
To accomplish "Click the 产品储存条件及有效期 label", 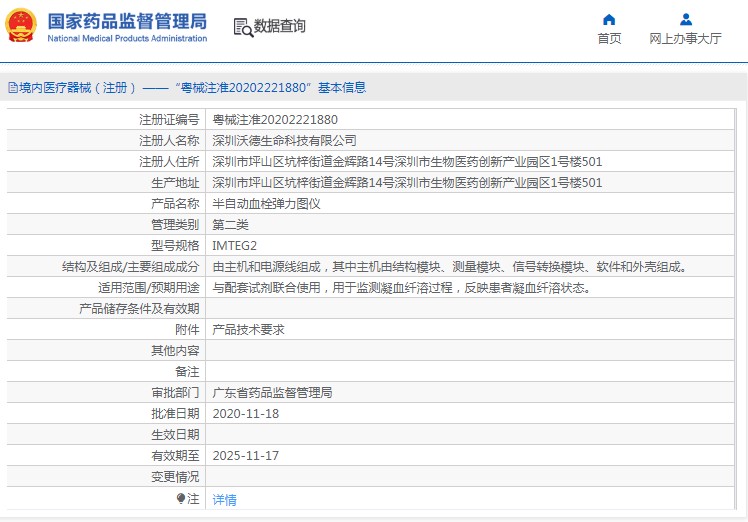I will (x=139, y=309).
